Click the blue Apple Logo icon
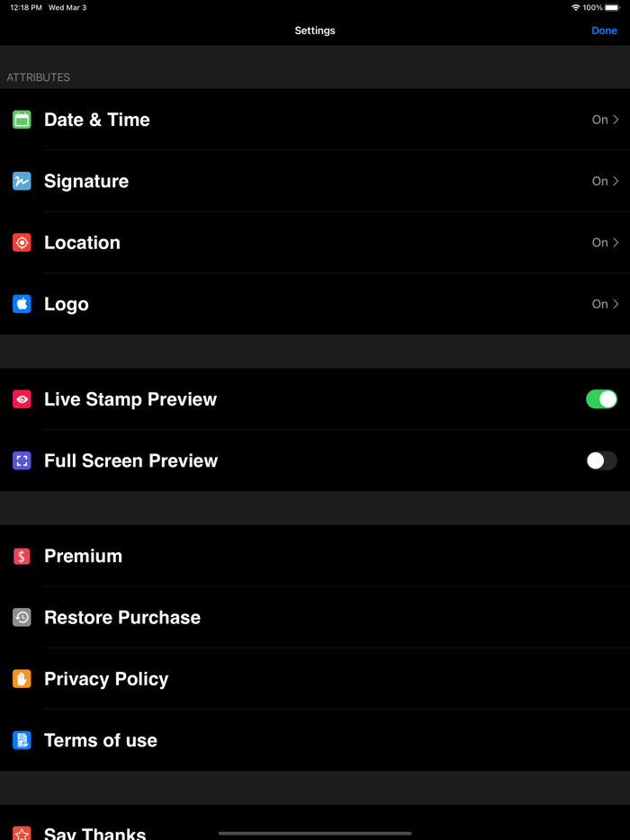Image resolution: width=630 pixels, height=840 pixels. pyautogui.click(x=22, y=304)
